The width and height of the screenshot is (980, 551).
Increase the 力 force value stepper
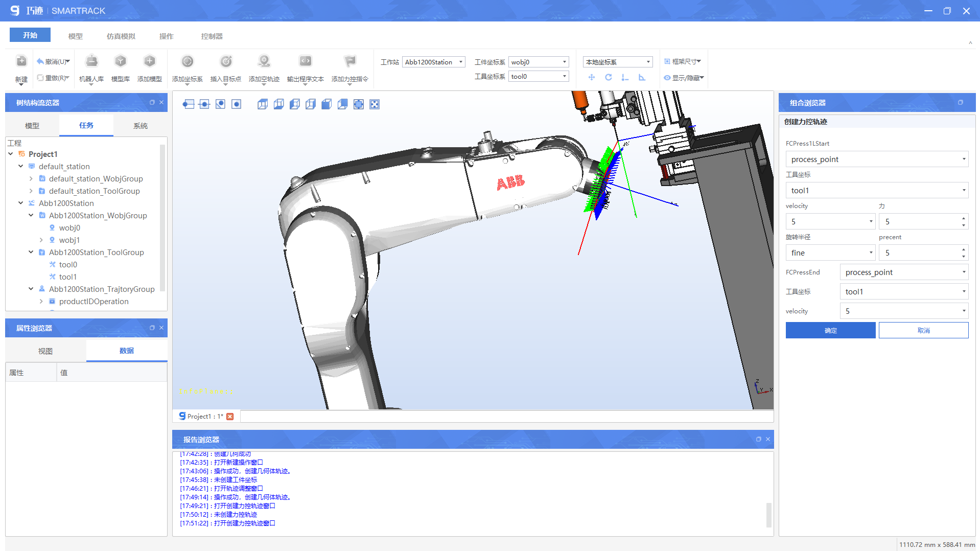tap(964, 218)
